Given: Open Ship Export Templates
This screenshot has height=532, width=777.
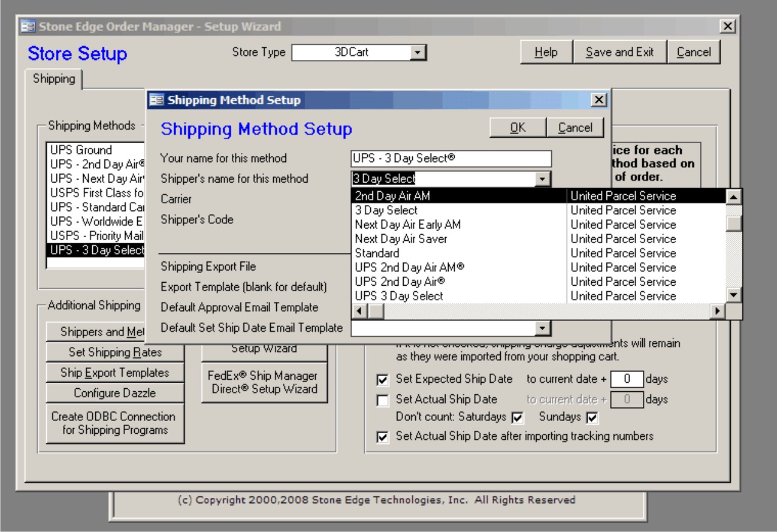Looking at the screenshot, I should [x=115, y=373].
